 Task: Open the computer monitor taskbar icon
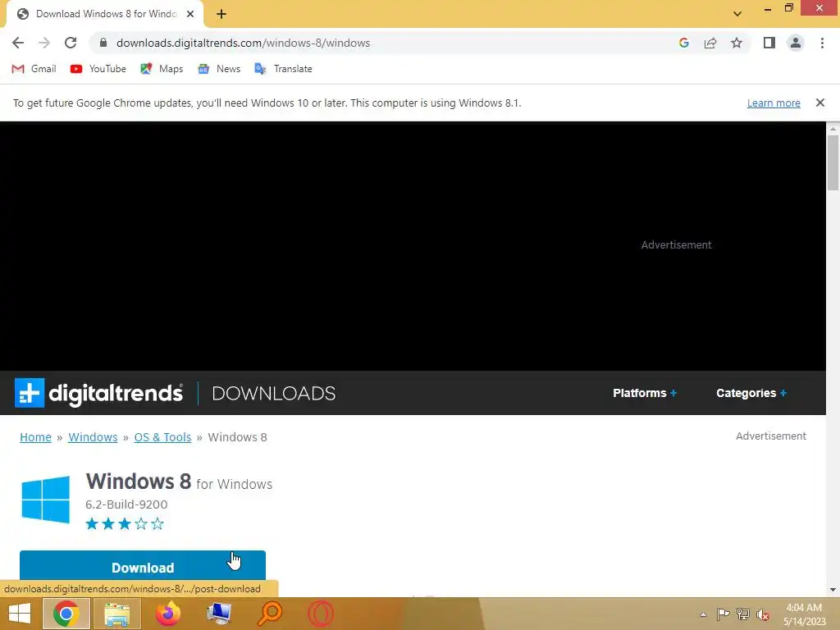(x=218, y=614)
